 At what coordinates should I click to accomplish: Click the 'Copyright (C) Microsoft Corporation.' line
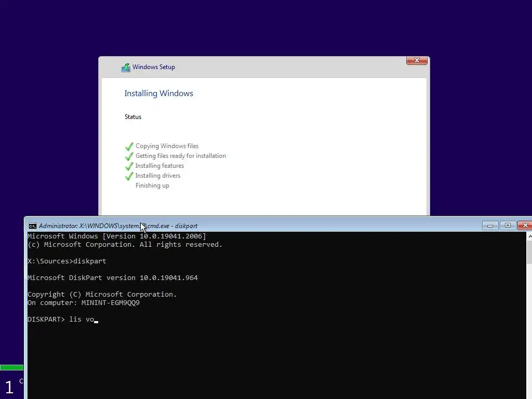[x=102, y=294]
